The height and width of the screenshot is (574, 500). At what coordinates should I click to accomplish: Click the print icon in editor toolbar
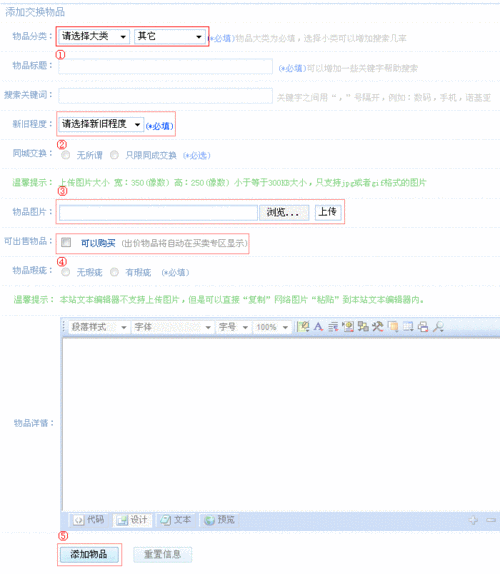point(423,327)
